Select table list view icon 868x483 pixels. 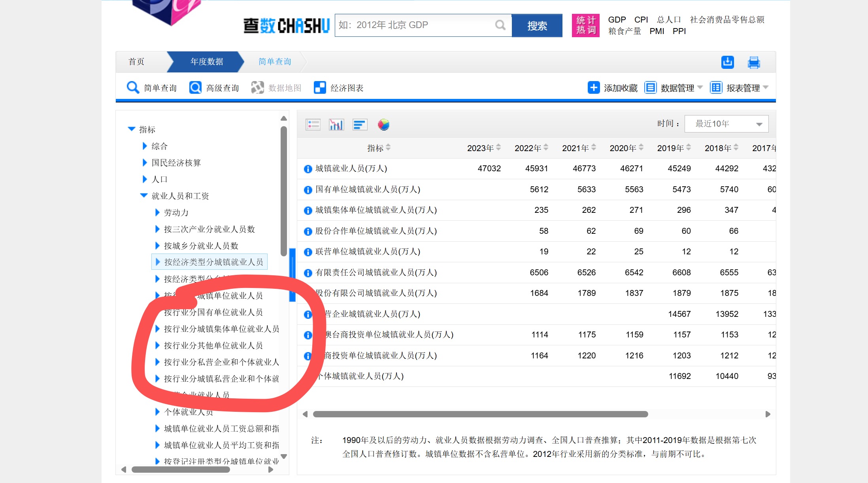coord(313,125)
